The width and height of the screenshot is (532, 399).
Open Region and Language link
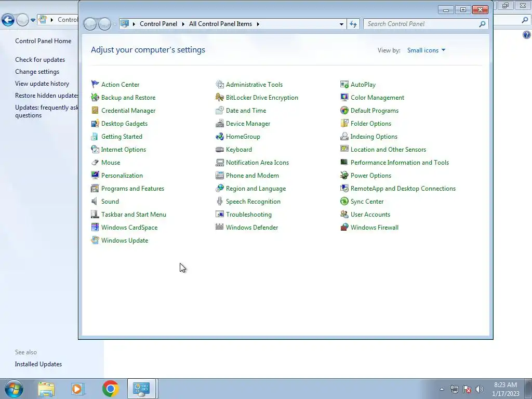(x=256, y=188)
